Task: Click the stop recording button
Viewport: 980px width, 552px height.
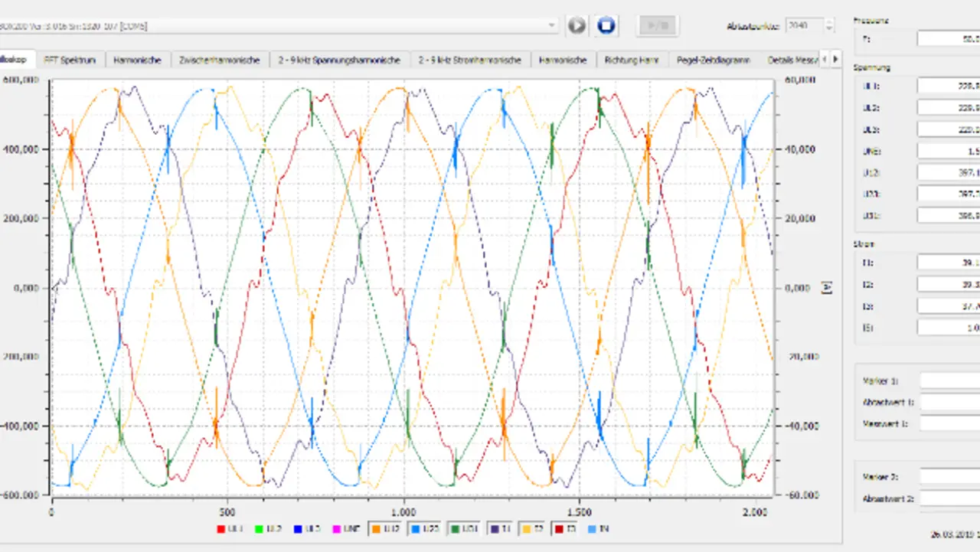Action: coord(606,26)
